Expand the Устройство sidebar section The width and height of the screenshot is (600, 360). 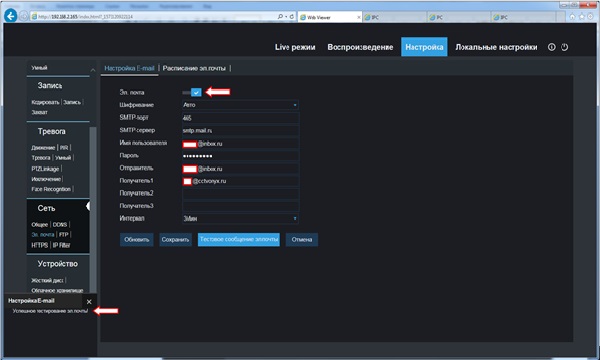(x=57, y=264)
